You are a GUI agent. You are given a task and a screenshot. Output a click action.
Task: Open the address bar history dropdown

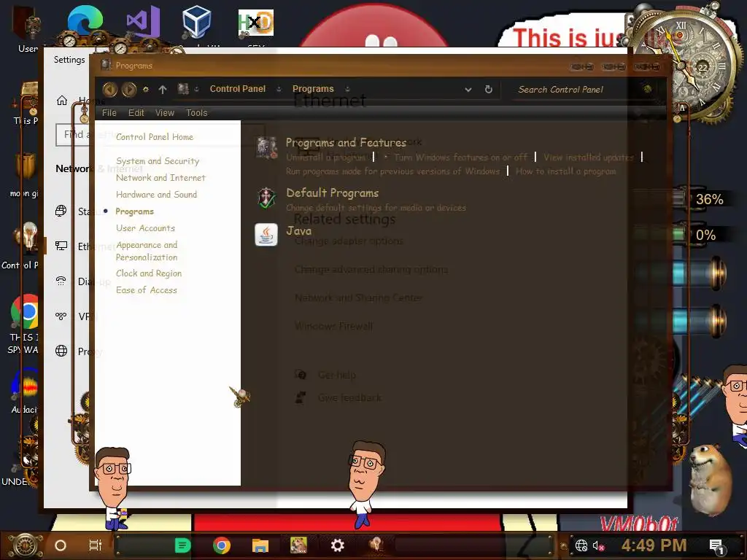[x=468, y=89]
